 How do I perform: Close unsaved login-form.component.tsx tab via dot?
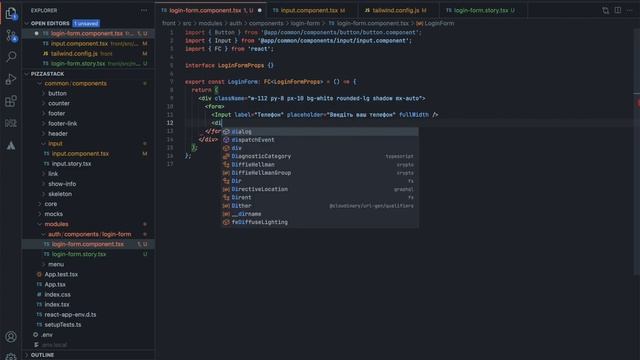(260, 10)
